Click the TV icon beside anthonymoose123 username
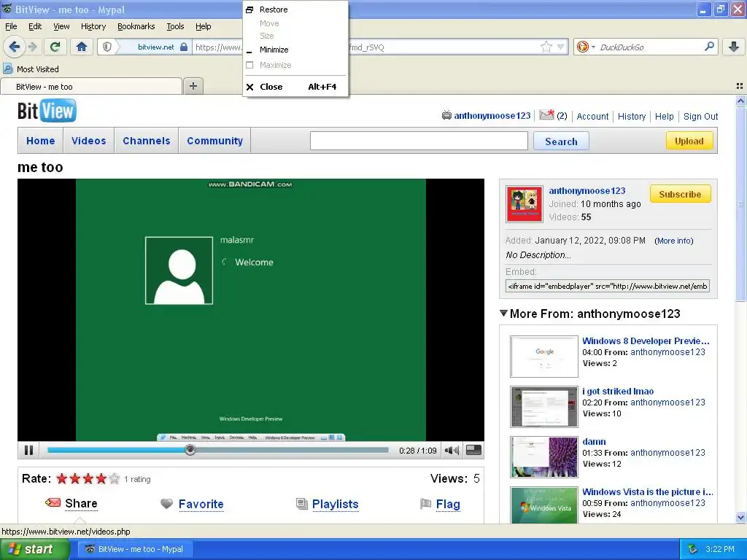The image size is (747, 560). (446, 115)
